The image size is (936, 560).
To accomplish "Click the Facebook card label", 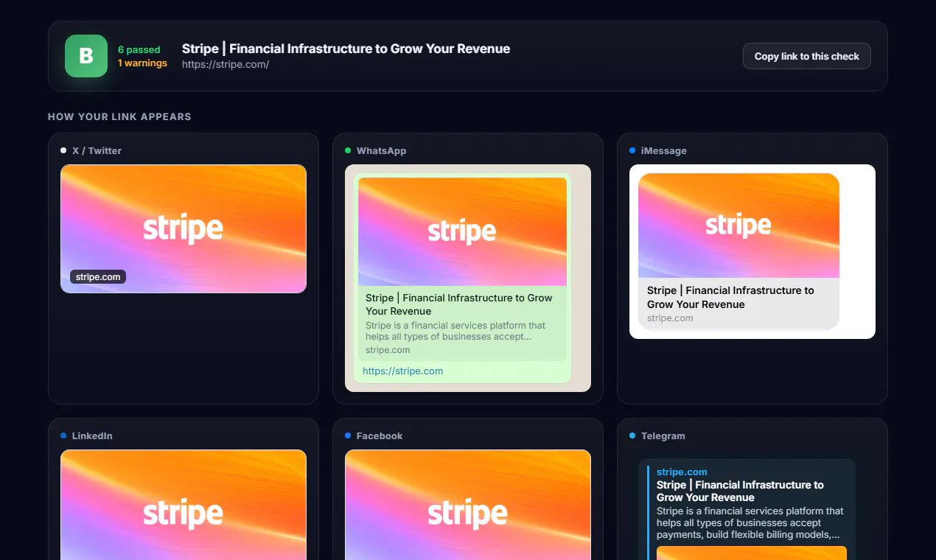I will 380,435.
